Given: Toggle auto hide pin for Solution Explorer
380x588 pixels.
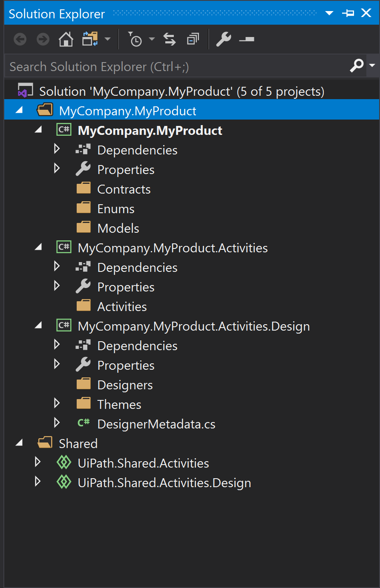Looking at the screenshot, I should [348, 13].
